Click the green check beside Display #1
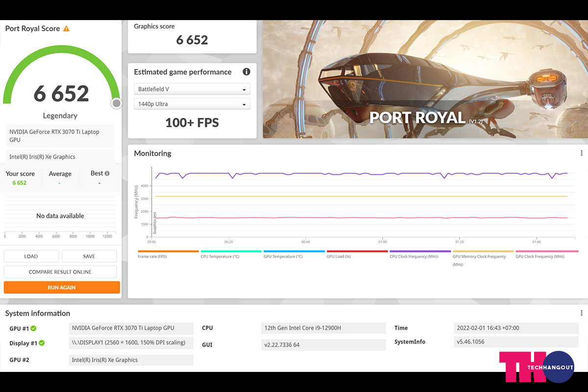 pyautogui.click(x=42, y=343)
